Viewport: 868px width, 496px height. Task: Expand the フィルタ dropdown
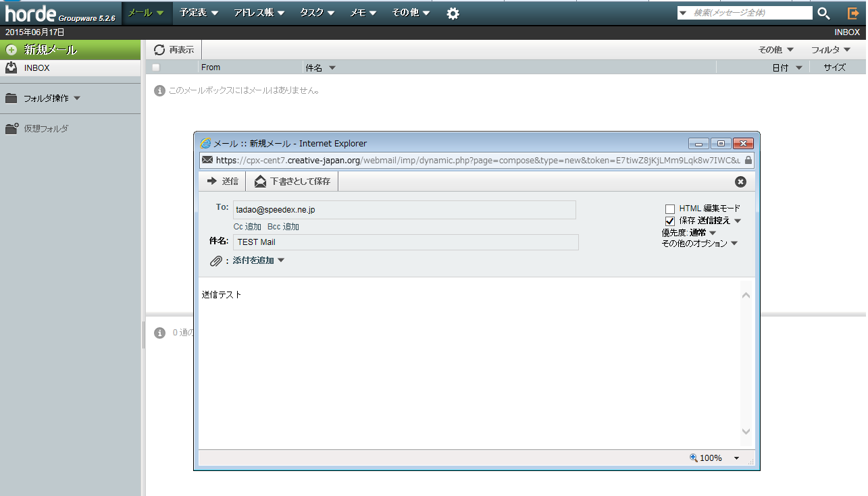coord(830,50)
